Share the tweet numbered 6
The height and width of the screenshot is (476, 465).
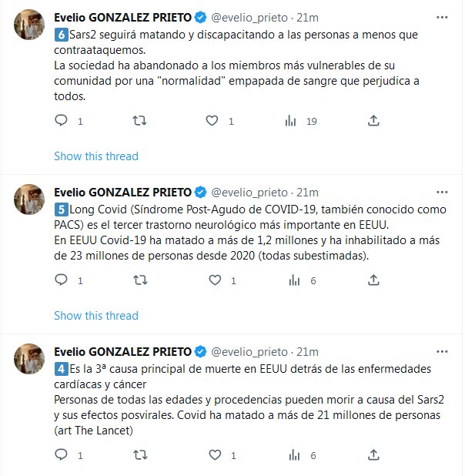(373, 121)
